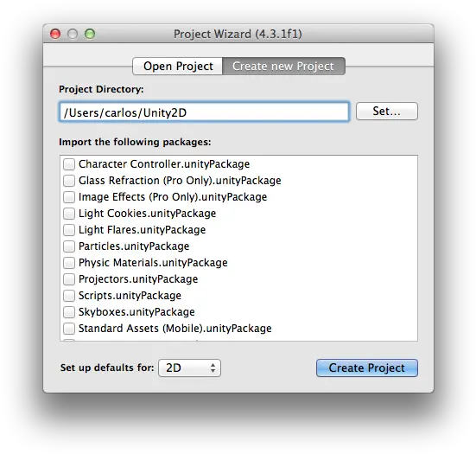Click the Set... directory button
Image resolution: width=476 pixels, height=454 pixels.
(x=387, y=112)
